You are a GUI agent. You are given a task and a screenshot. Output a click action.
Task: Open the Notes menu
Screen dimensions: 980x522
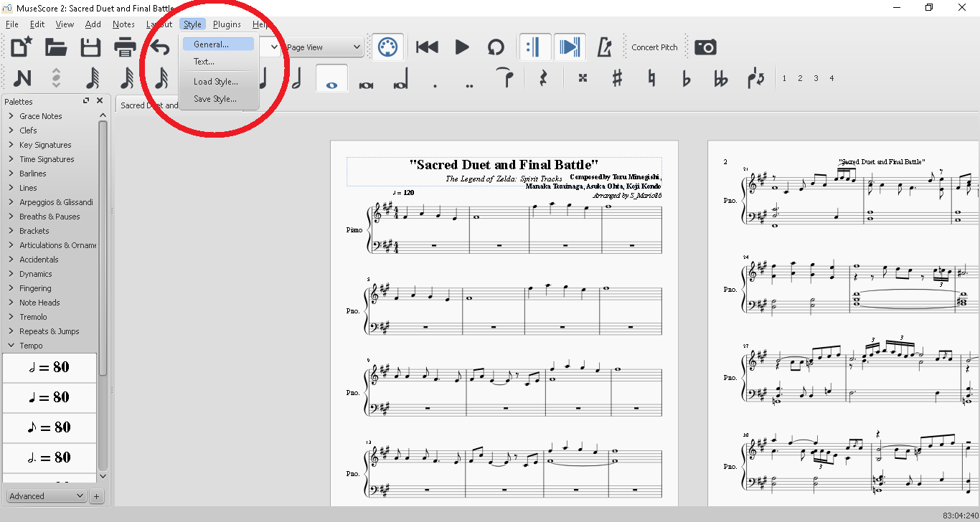123,24
